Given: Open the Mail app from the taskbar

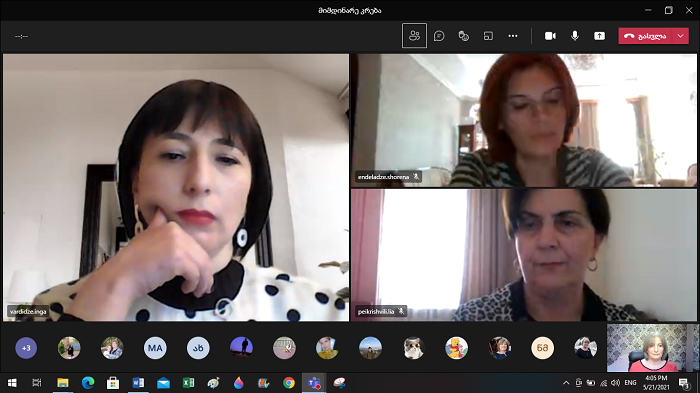Looking at the screenshot, I should point(163,383).
